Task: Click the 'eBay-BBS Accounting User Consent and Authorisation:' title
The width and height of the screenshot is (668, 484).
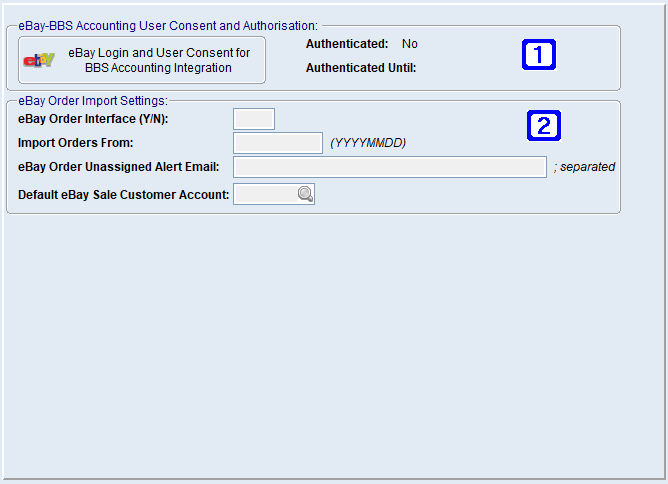Action: point(168,26)
